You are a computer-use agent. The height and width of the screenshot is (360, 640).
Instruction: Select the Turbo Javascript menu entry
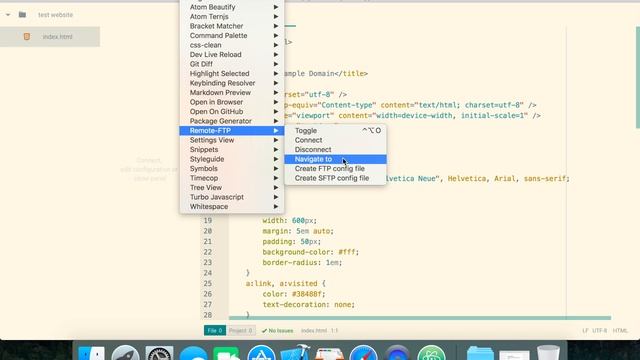(x=232, y=197)
